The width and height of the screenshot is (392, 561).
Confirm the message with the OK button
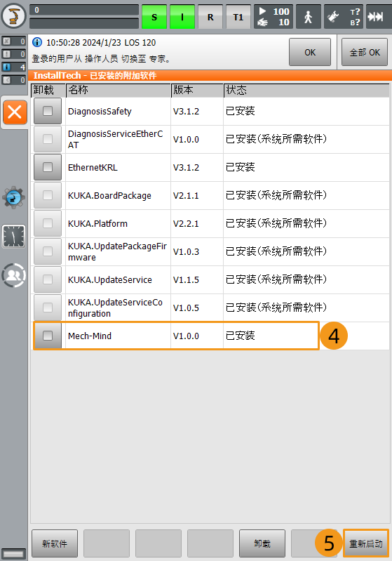coord(310,52)
